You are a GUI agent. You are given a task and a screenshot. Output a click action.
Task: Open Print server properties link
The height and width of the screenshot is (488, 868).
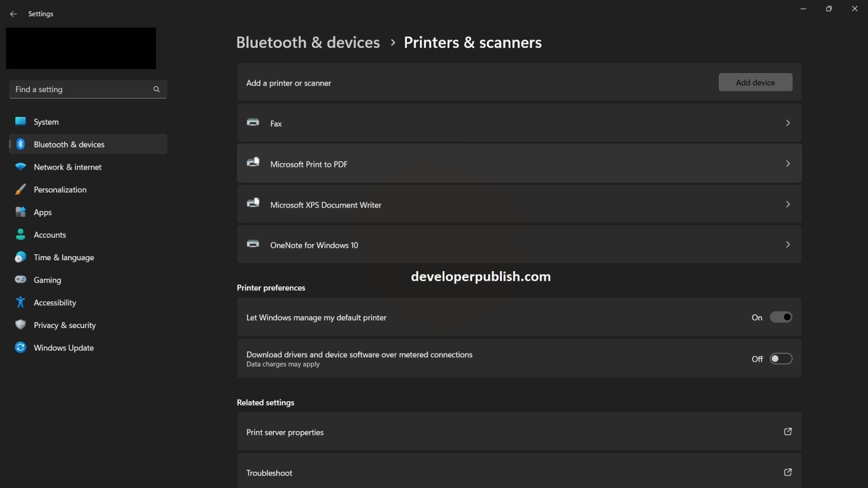[518, 432]
